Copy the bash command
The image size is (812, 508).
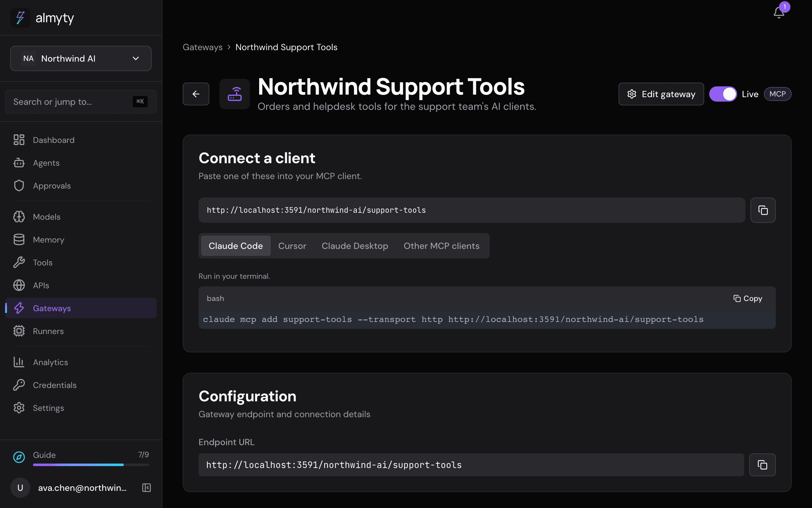tap(748, 298)
